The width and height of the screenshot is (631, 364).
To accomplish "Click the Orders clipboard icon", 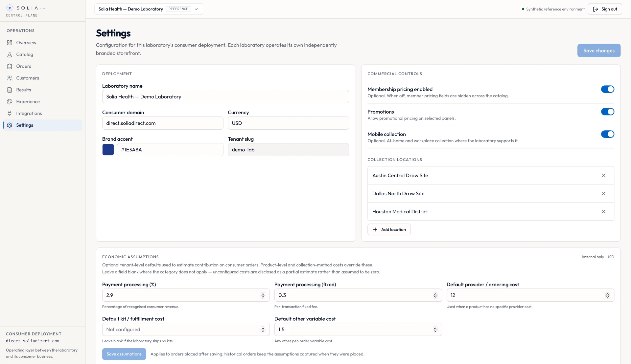I will [10, 66].
